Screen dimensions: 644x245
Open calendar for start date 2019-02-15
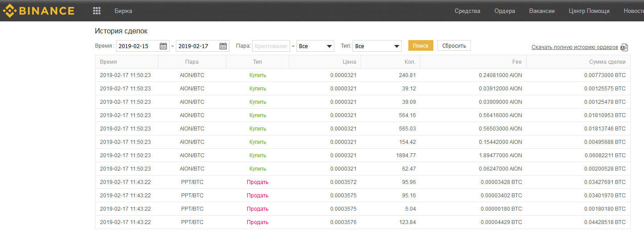[x=163, y=46]
